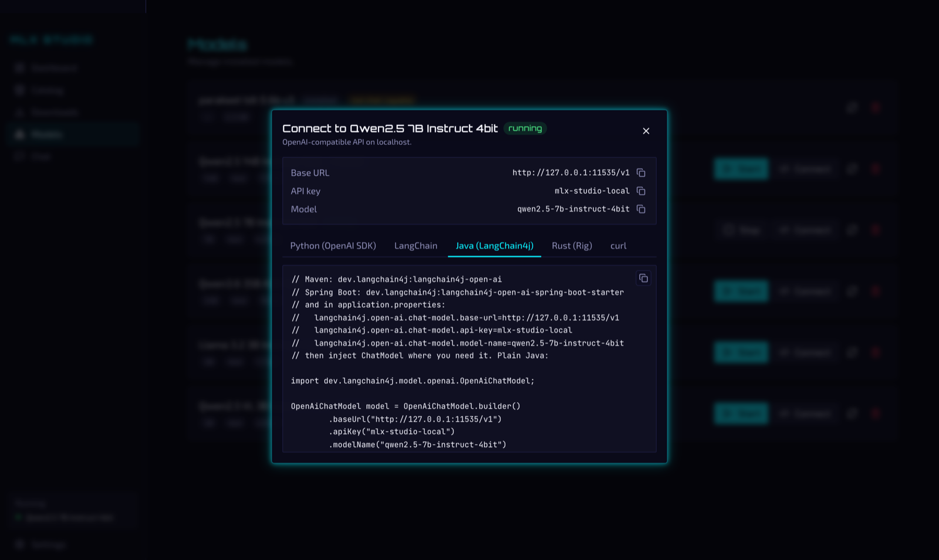The width and height of the screenshot is (939, 560).
Task: Click the running status badge
Action: 525,128
